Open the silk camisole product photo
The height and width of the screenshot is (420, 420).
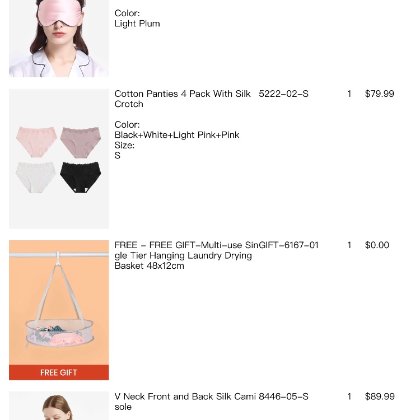click(59, 406)
